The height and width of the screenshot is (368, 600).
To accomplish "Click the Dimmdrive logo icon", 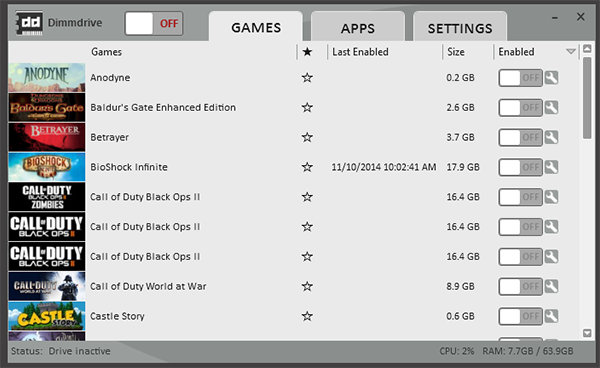I will [29, 23].
